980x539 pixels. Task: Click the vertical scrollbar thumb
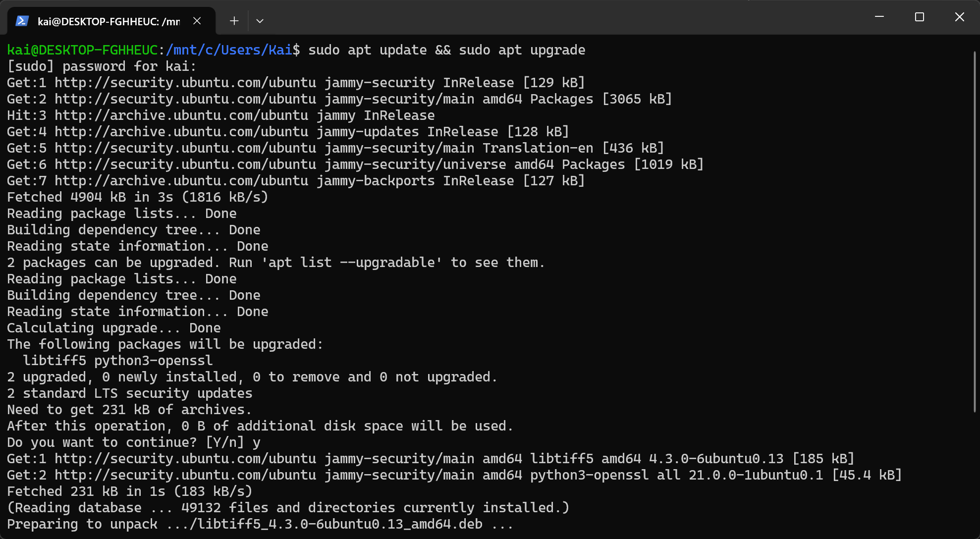click(x=975, y=233)
